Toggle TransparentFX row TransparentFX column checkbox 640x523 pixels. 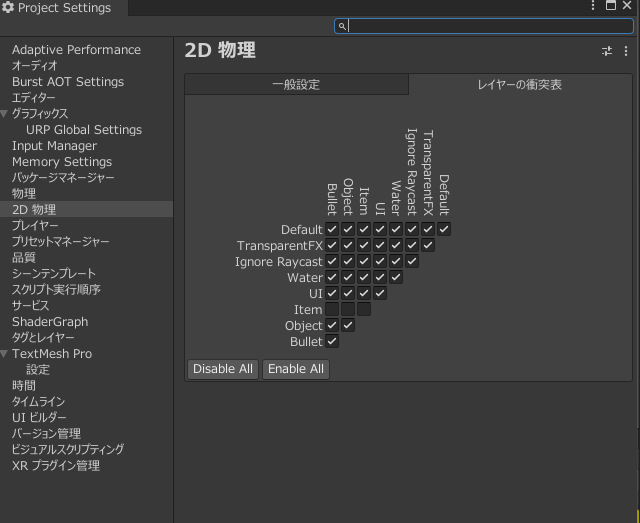[x=428, y=245]
